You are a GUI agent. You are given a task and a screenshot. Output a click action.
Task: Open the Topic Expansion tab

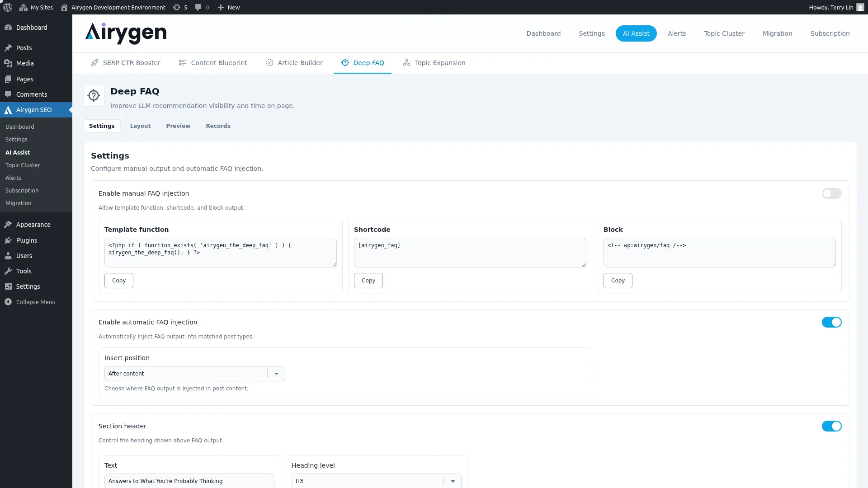coord(434,63)
